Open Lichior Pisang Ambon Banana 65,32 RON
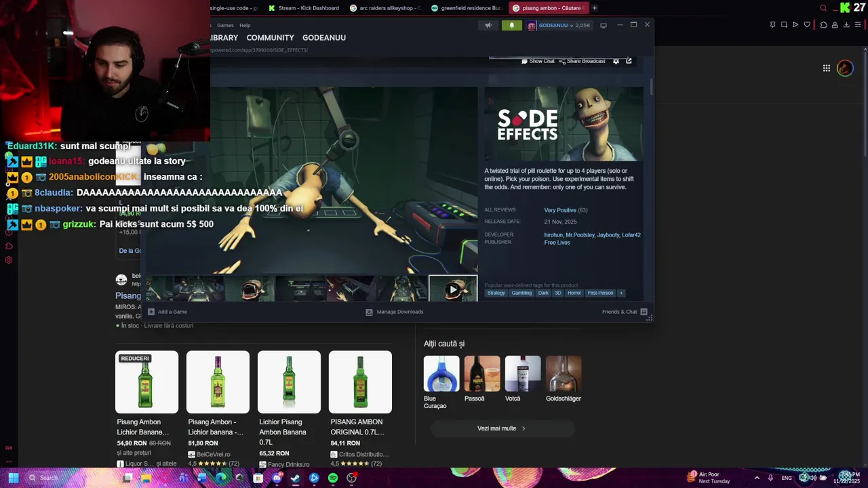Image resolution: width=868 pixels, height=488 pixels. click(x=289, y=408)
